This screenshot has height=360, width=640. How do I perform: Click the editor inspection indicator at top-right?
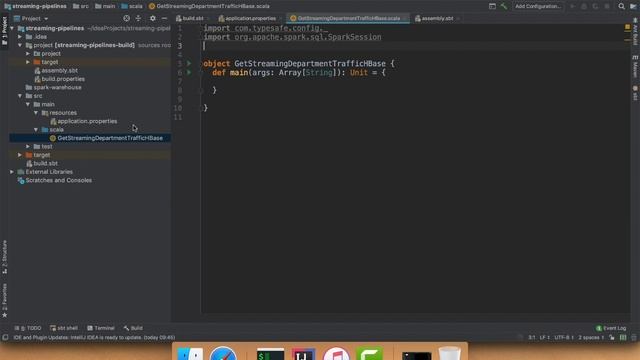627,27
